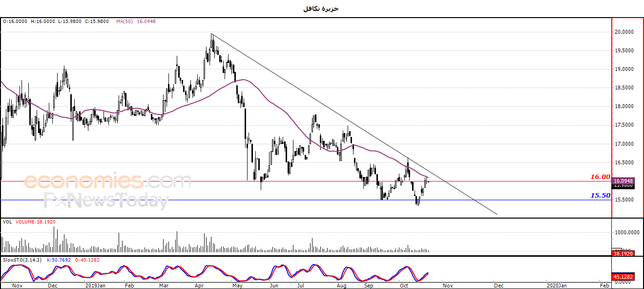Click the high value H:16.0000

point(43,22)
